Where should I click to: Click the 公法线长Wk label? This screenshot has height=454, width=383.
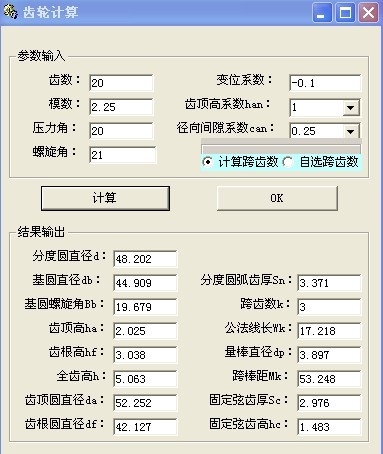pyautogui.click(x=258, y=328)
